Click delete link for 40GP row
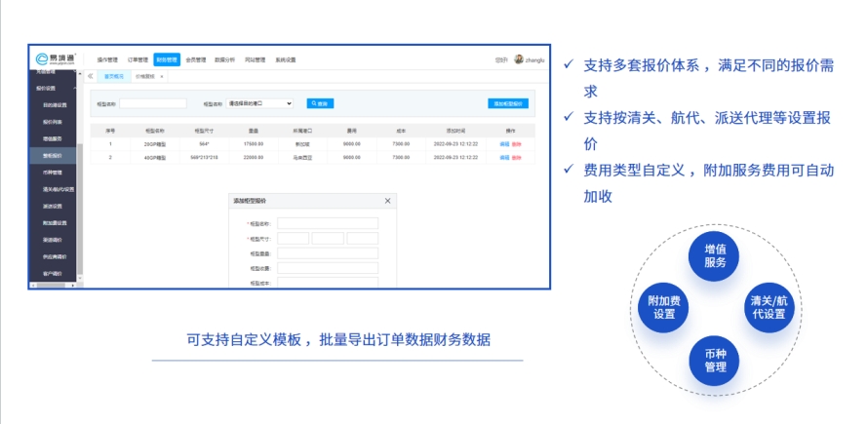868x424 pixels. click(x=516, y=156)
